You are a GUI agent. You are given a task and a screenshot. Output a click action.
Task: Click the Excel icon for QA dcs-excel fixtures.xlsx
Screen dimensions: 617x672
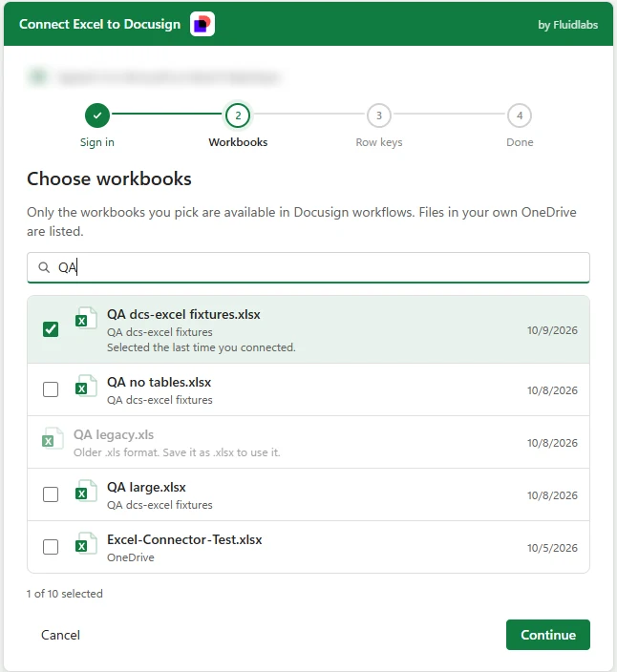point(85,318)
